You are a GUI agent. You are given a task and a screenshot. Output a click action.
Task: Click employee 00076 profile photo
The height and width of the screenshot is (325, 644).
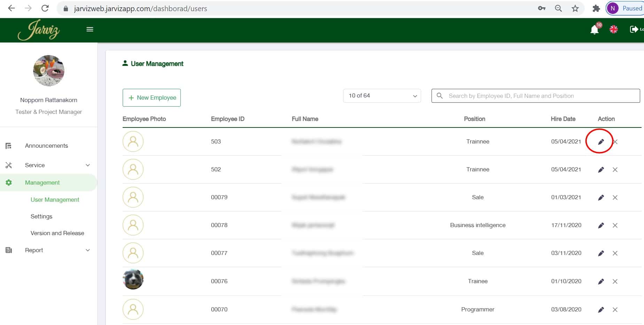[133, 279]
